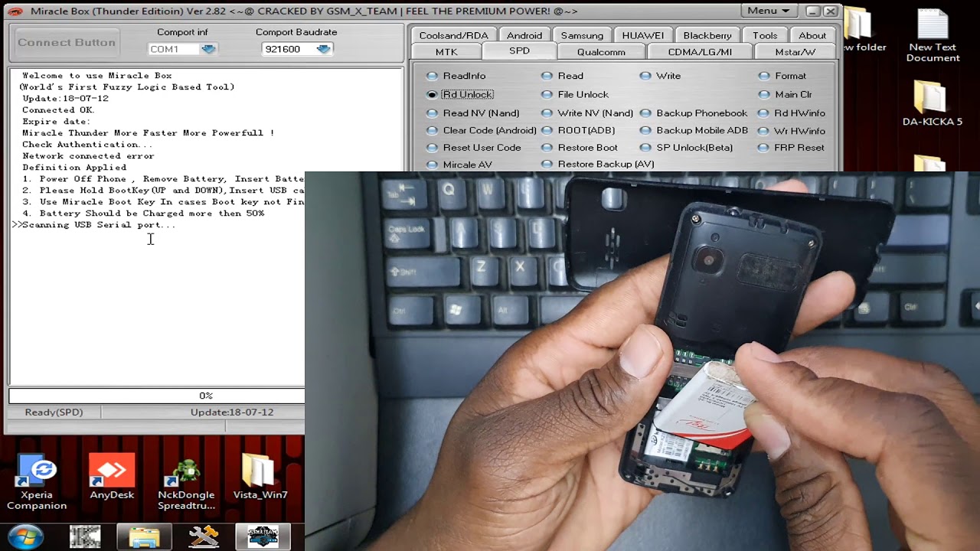Open the Tools tab

tap(765, 35)
